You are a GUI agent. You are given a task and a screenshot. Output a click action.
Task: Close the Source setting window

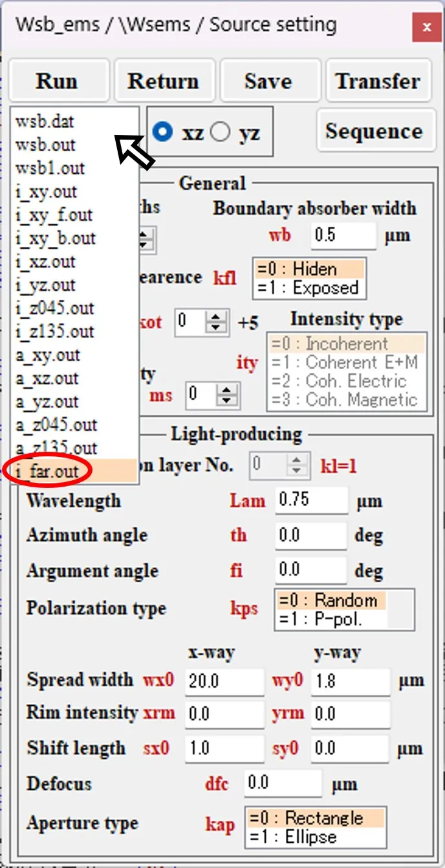click(426, 27)
